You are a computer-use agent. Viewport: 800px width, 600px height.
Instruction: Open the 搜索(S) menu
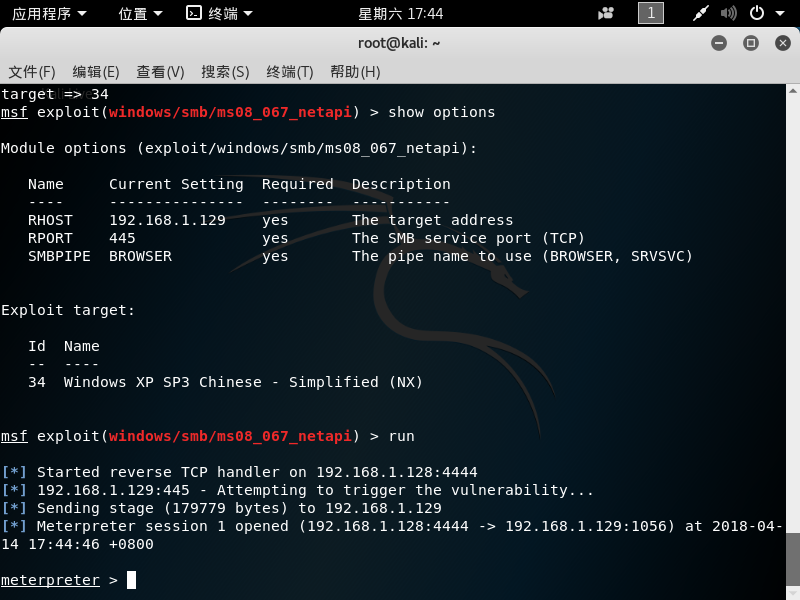(x=225, y=72)
